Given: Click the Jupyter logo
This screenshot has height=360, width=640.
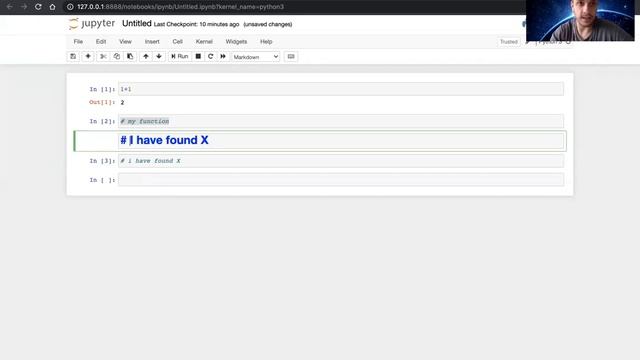Looking at the screenshot, I should (92, 24).
